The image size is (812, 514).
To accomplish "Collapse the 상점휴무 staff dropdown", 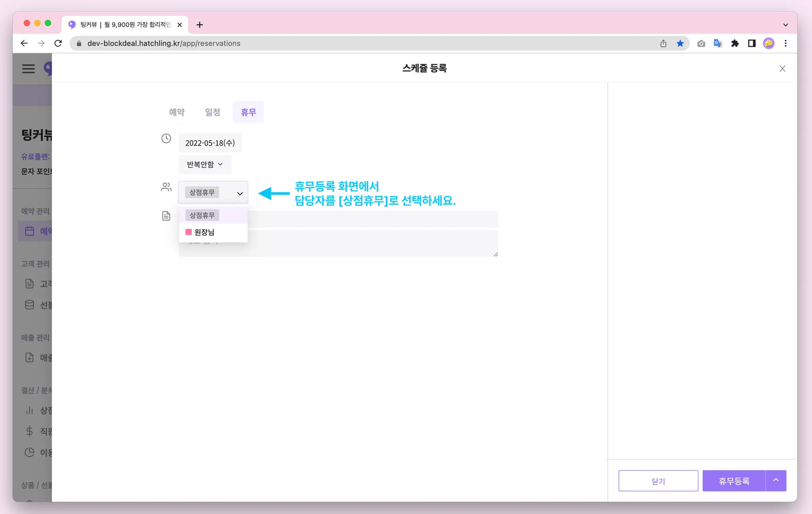I will (239, 193).
